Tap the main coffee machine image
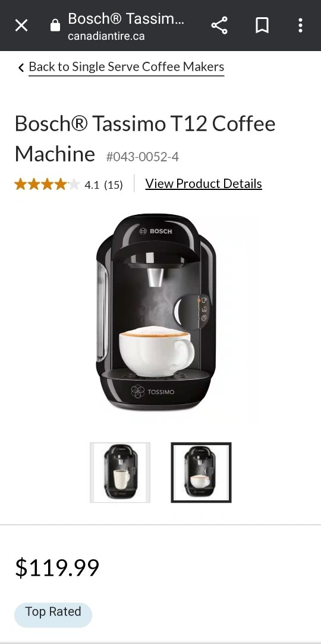The image size is (321, 644). tap(156, 312)
